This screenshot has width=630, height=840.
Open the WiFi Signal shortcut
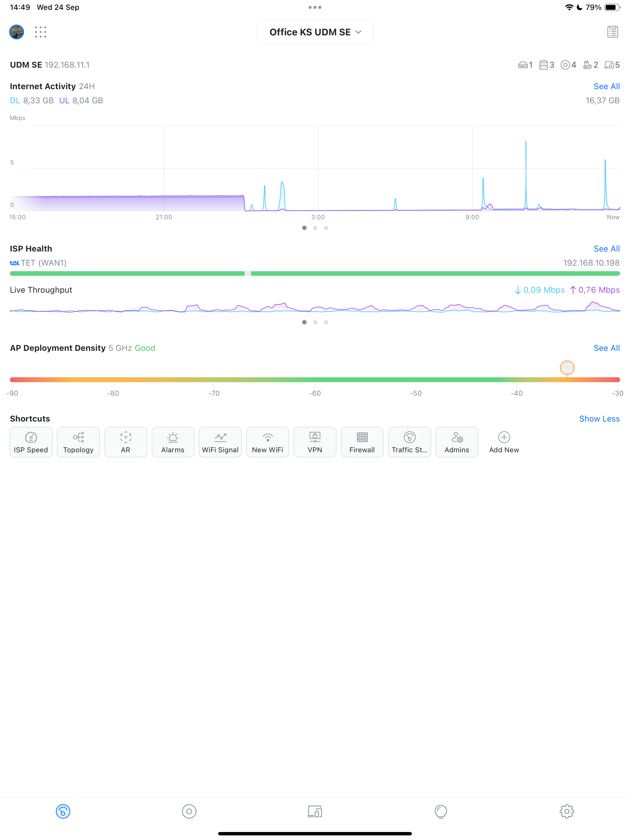(x=220, y=442)
